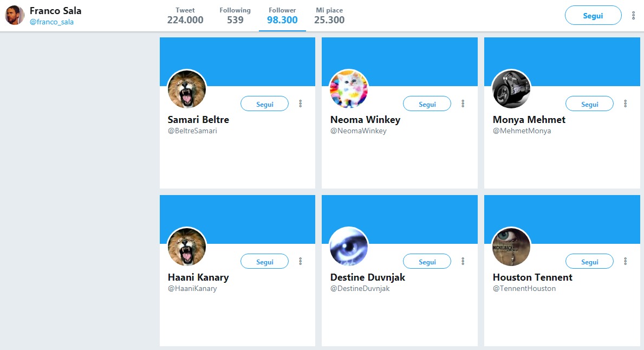
Task: Follow Franco Sala with the top Segui button
Action: (593, 16)
